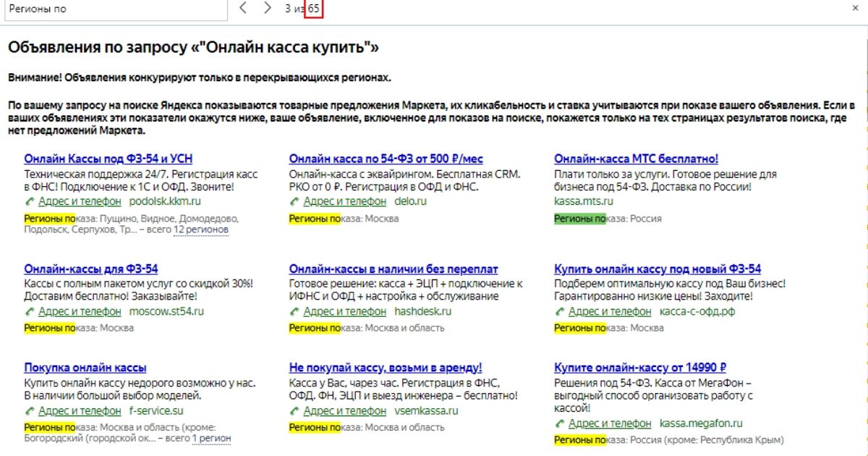Open 'Адрес и телефон' for касса-с-офд.рф
Image resolution: width=868 pixels, height=456 pixels.
(610, 312)
